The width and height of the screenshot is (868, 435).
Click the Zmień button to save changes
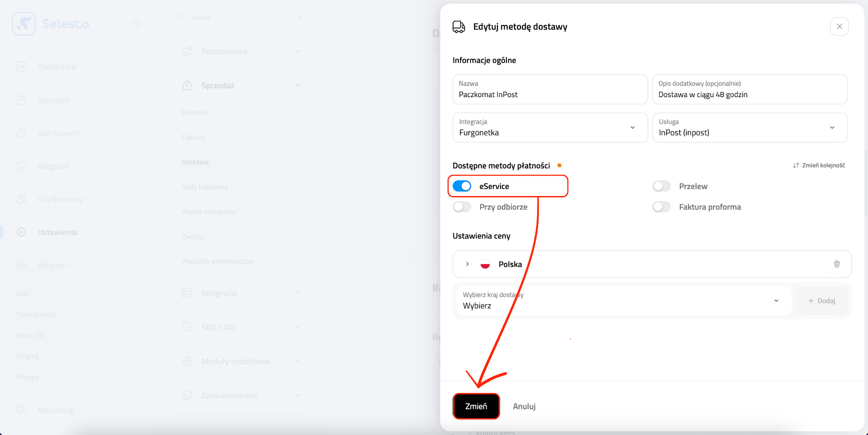click(476, 406)
